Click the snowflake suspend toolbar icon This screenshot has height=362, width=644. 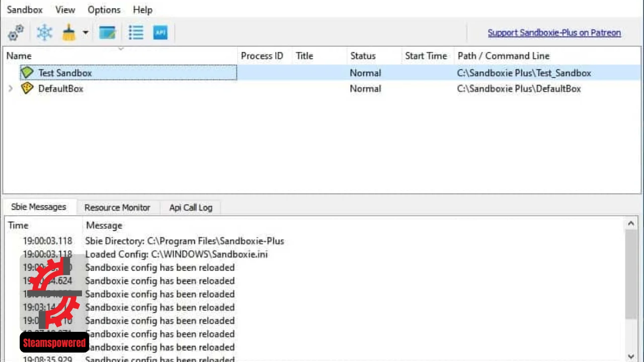(x=44, y=33)
